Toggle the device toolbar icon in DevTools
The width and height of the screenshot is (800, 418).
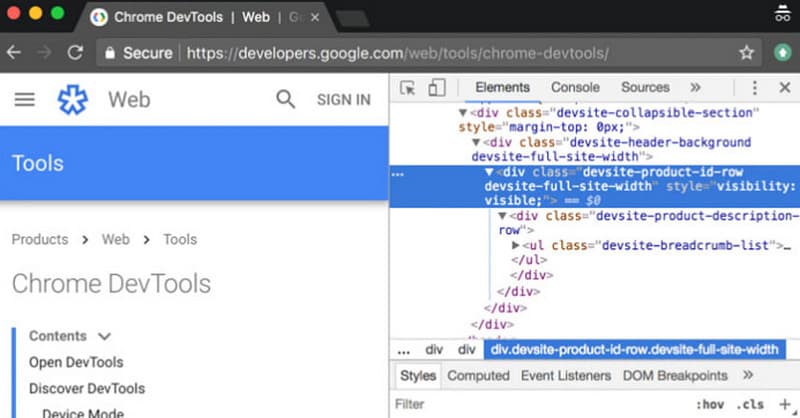tap(437, 88)
